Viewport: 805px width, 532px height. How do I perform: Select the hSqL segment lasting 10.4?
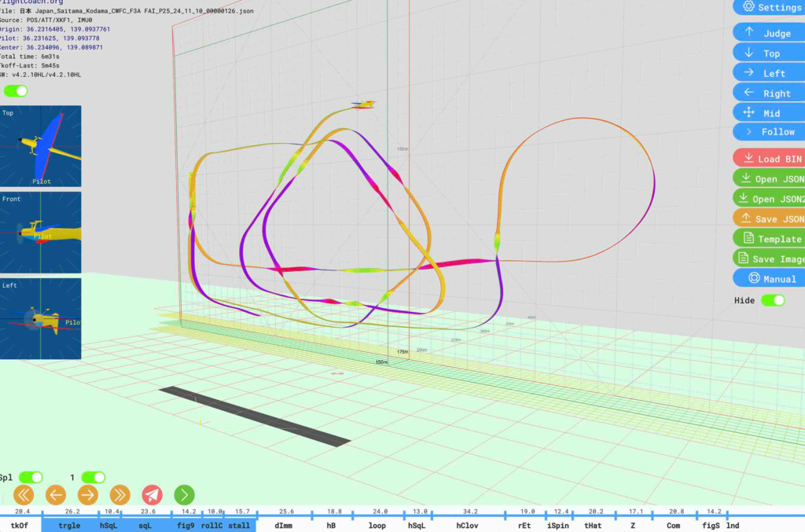(108, 525)
